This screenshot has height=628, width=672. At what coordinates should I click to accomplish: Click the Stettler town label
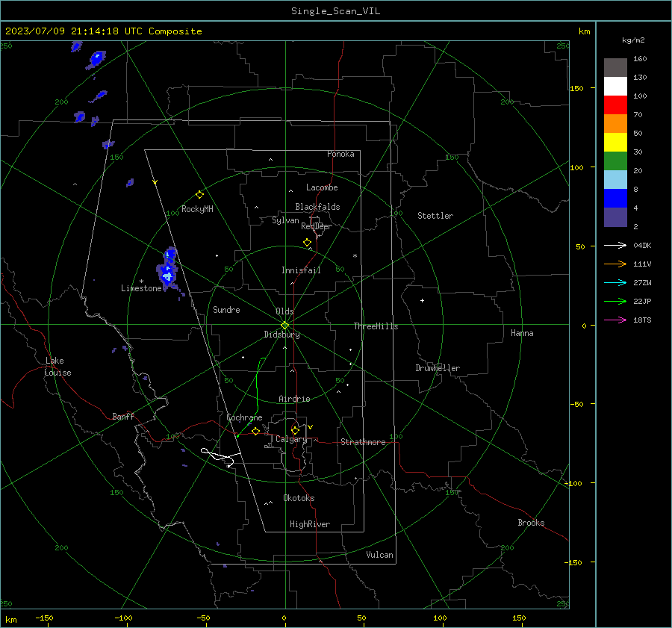click(x=435, y=216)
